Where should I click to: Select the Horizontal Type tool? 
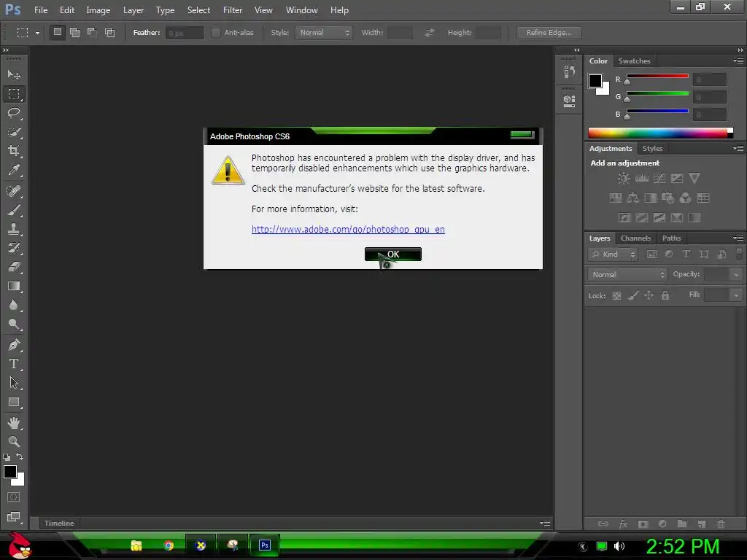tap(14, 364)
